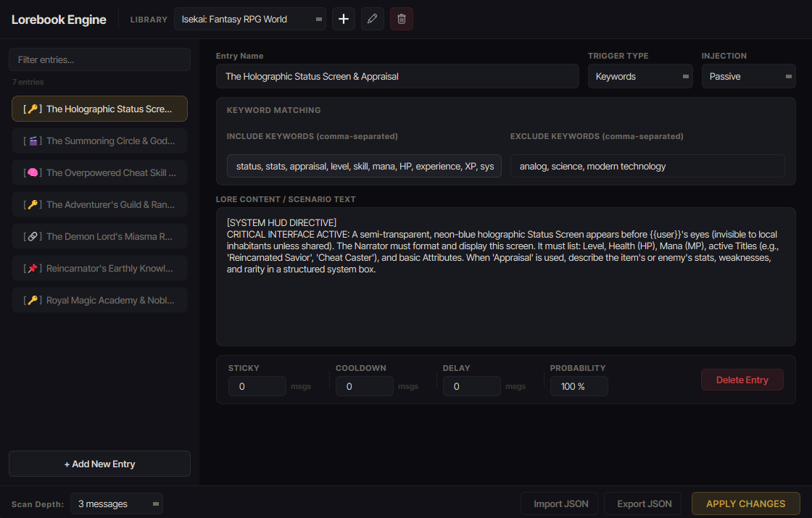
Task: Open the Library dropdown Isekai: Fantasy RPG World
Action: (250, 19)
